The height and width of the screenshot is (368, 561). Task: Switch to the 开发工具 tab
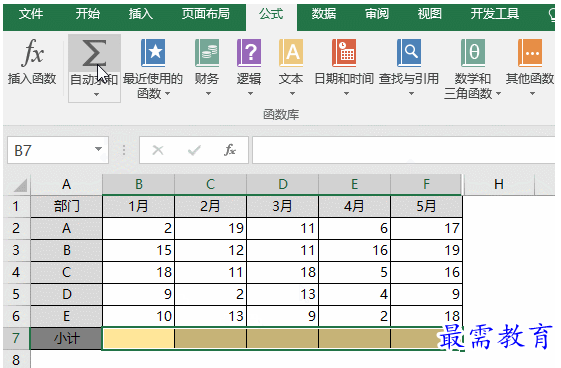[494, 14]
